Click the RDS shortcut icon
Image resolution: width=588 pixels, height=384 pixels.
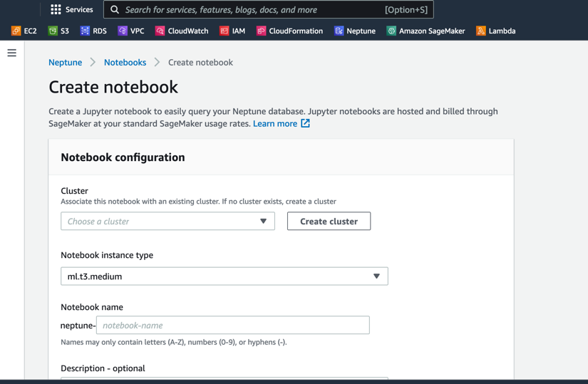coord(85,31)
